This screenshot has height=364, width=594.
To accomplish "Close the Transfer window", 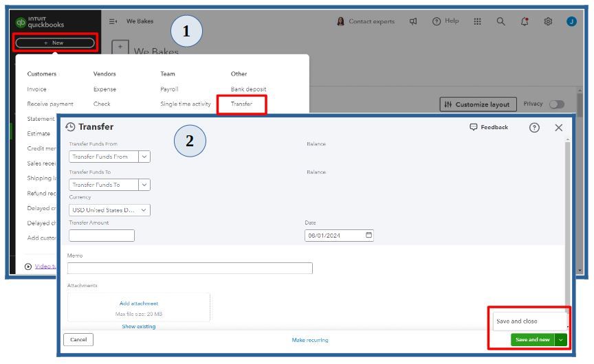I will pyautogui.click(x=558, y=128).
